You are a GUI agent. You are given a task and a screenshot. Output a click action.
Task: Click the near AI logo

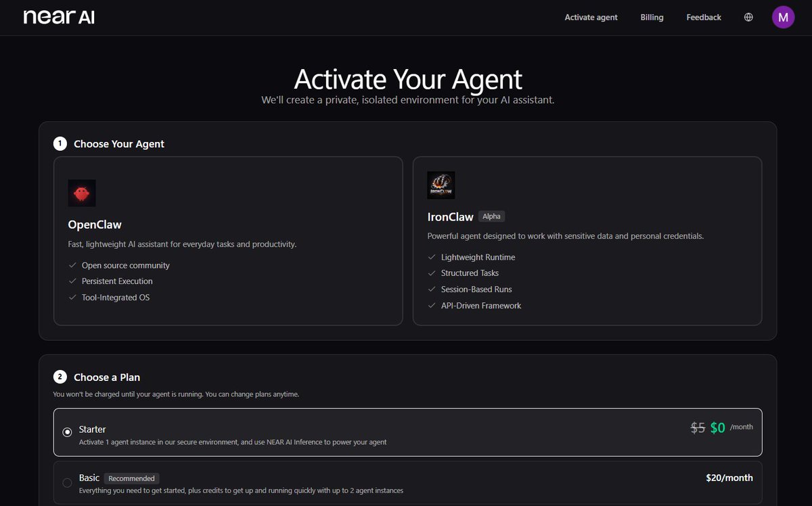point(59,17)
